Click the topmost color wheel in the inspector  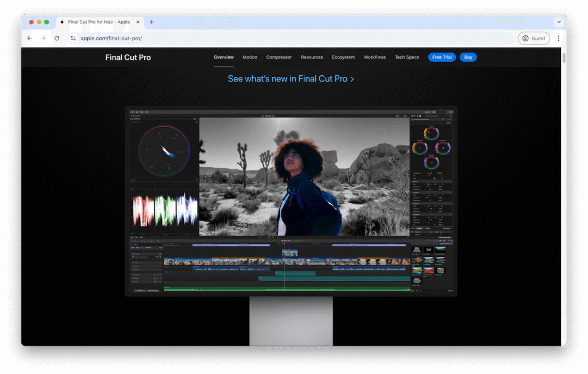click(x=431, y=133)
